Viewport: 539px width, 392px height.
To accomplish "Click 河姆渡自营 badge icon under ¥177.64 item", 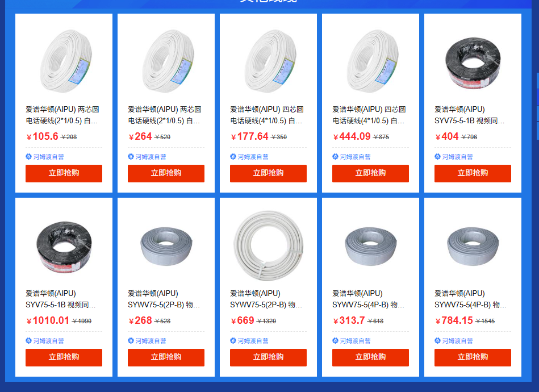I will point(233,156).
